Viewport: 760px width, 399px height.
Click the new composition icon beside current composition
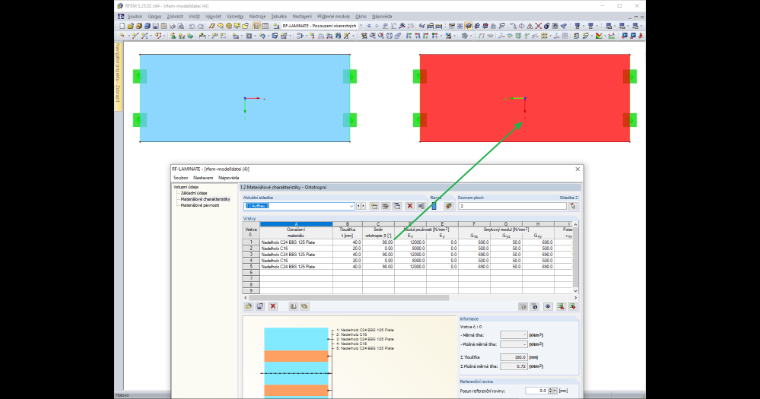click(x=374, y=206)
